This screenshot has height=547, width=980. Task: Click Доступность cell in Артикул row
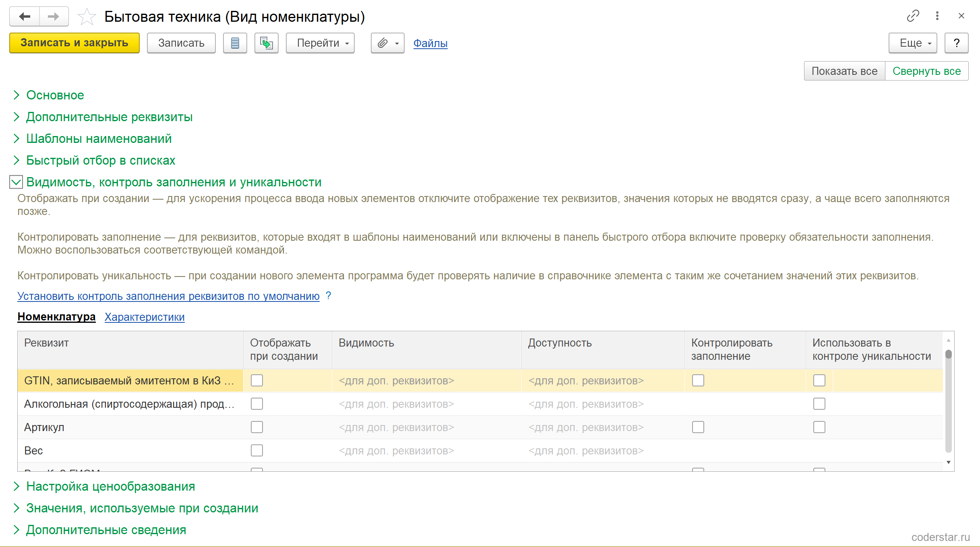pyautogui.click(x=603, y=427)
